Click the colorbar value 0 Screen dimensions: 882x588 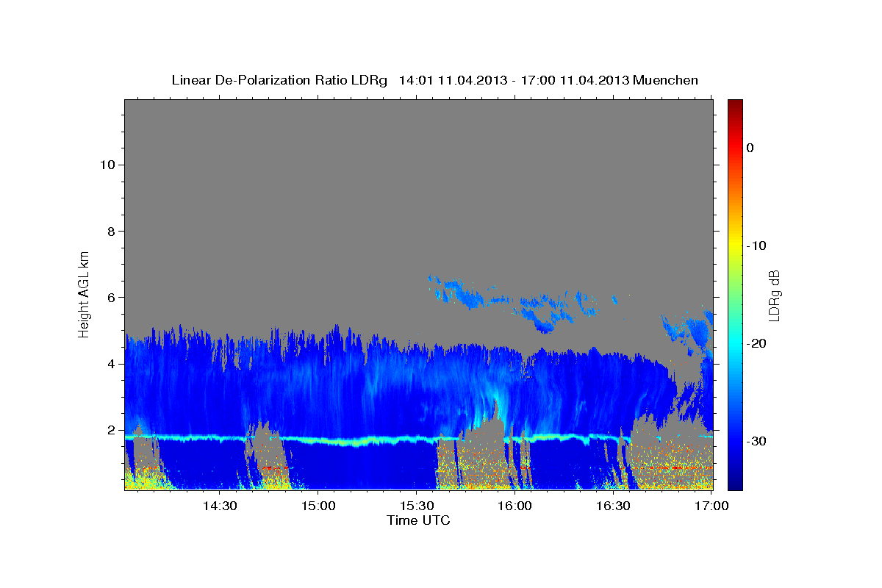pos(750,148)
